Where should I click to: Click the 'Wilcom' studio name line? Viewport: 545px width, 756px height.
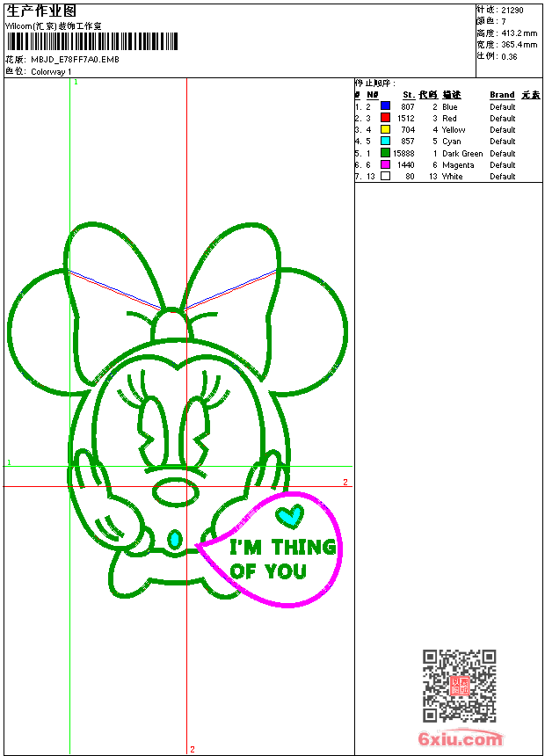click(54, 26)
